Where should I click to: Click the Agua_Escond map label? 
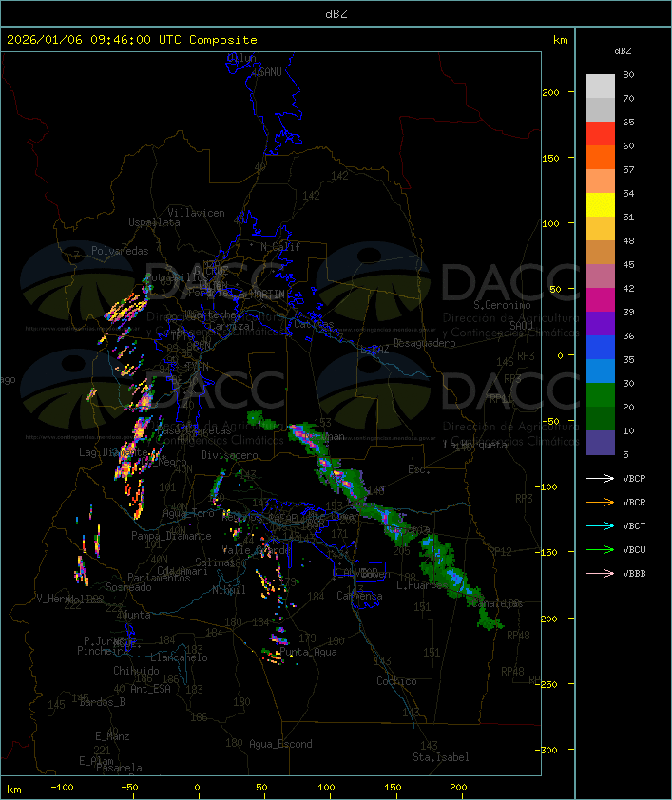(280, 744)
